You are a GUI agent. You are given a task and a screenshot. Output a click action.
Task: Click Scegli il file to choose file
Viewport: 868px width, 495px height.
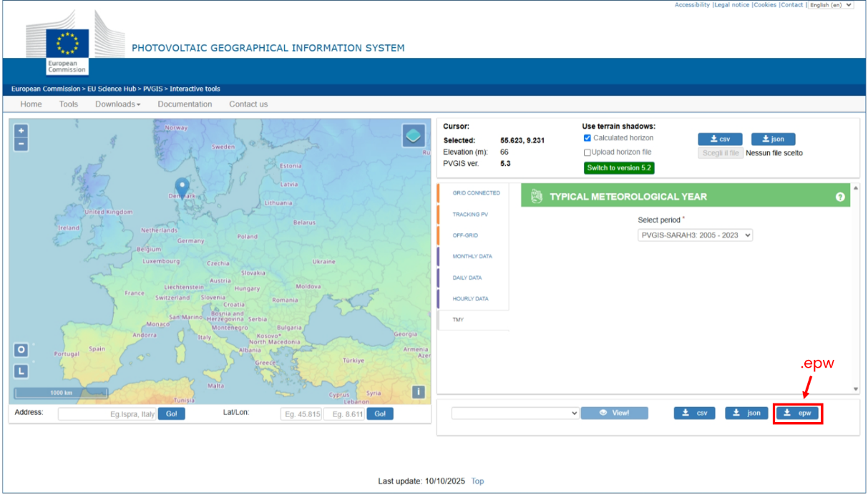[x=720, y=153]
